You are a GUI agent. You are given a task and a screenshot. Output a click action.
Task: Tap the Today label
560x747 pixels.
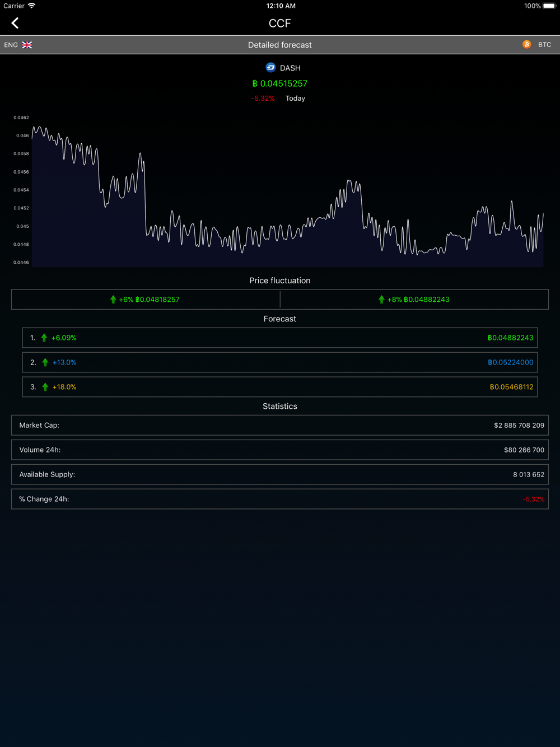[x=296, y=99]
